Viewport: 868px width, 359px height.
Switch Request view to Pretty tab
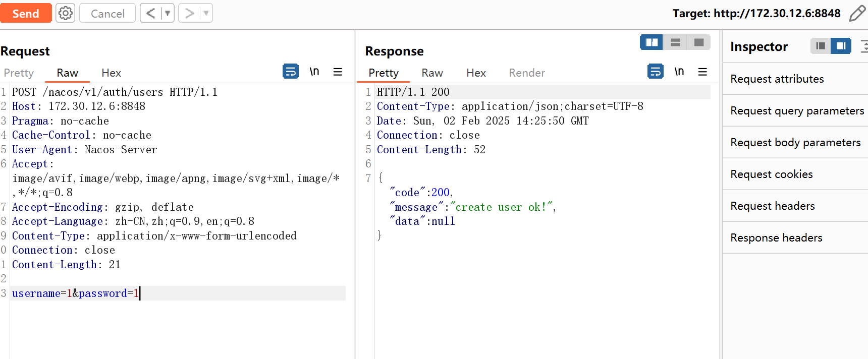click(19, 73)
